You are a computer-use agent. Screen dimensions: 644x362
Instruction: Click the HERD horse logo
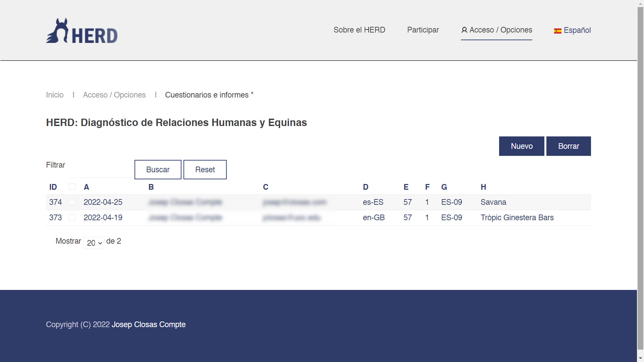[x=82, y=31]
